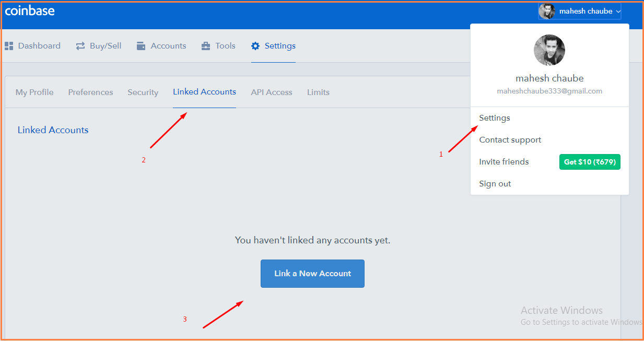
Task: Switch to the Preferences tab
Action: point(90,92)
